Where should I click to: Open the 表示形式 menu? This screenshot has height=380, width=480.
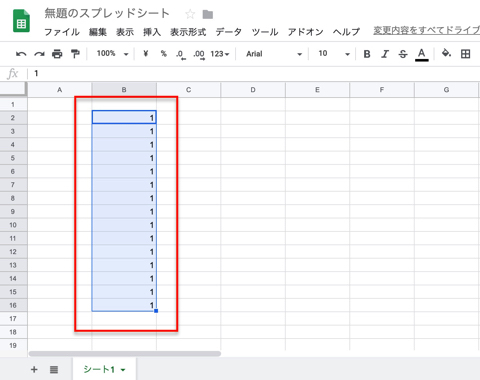pos(188,32)
